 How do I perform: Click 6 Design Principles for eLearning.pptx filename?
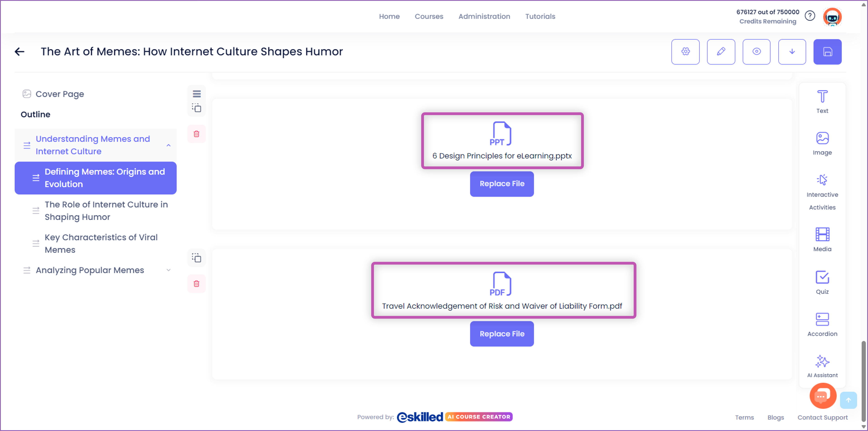[502, 156]
